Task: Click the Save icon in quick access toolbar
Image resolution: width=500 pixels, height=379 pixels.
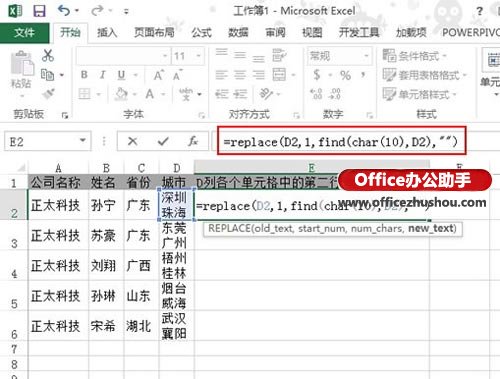Action: 39,11
